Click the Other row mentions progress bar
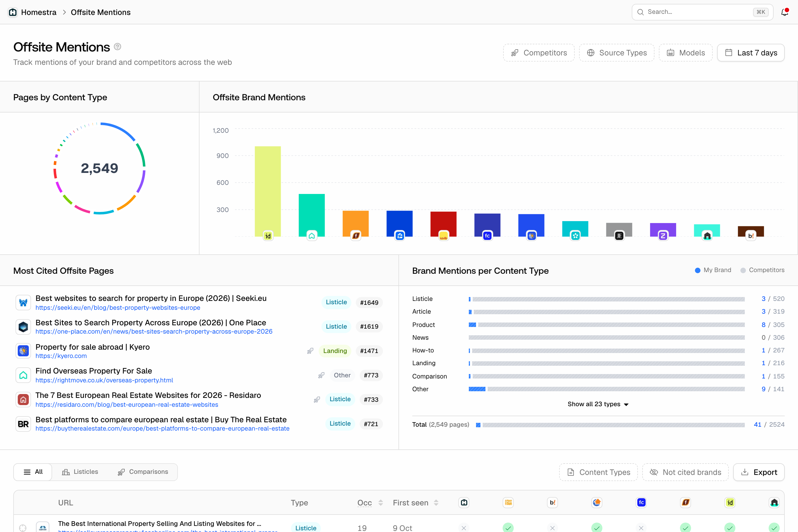The height and width of the screenshot is (532, 798). coord(607,389)
